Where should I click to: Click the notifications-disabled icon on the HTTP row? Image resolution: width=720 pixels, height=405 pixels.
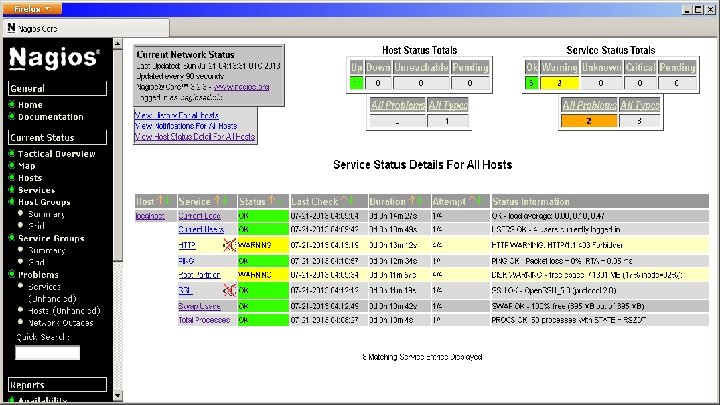pos(230,245)
